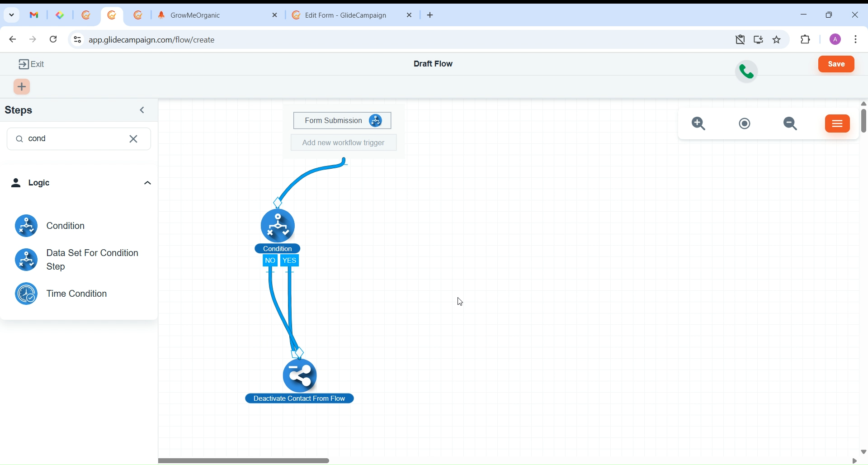Clear the step search with X
868x465 pixels.
[134, 139]
